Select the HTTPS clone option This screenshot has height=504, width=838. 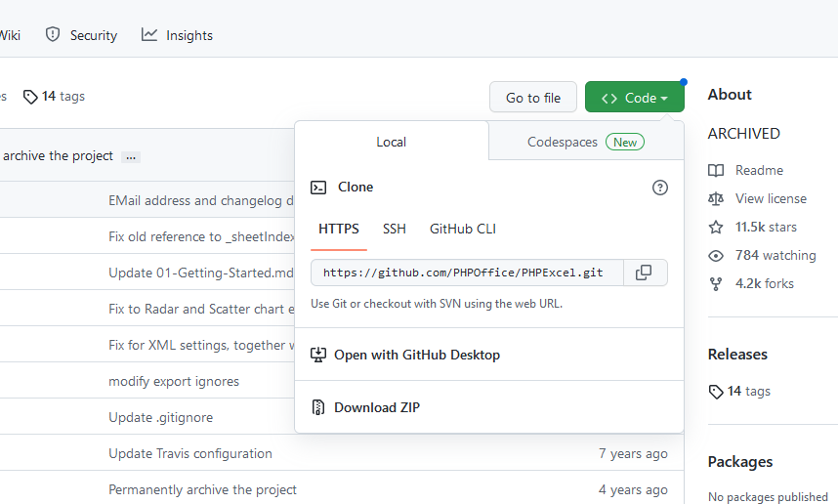click(x=339, y=230)
